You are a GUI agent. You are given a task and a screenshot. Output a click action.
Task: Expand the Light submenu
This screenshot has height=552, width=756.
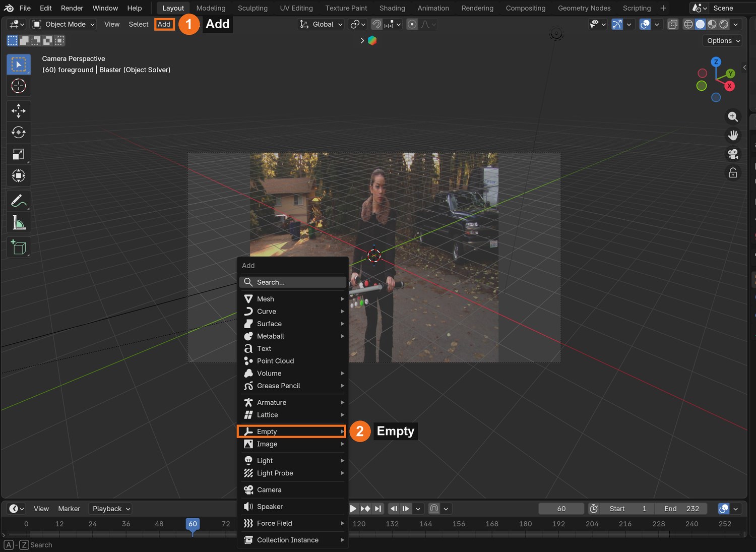point(293,461)
